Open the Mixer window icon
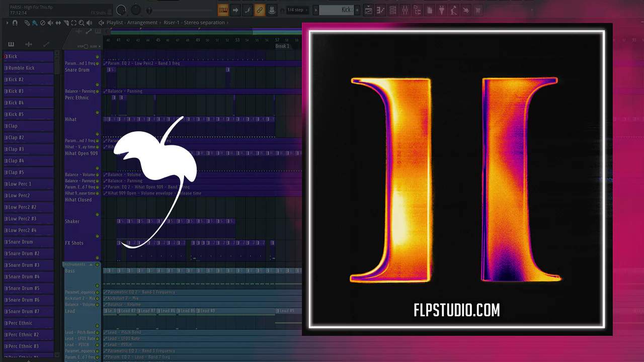The width and height of the screenshot is (644, 362). pyautogui.click(x=405, y=10)
